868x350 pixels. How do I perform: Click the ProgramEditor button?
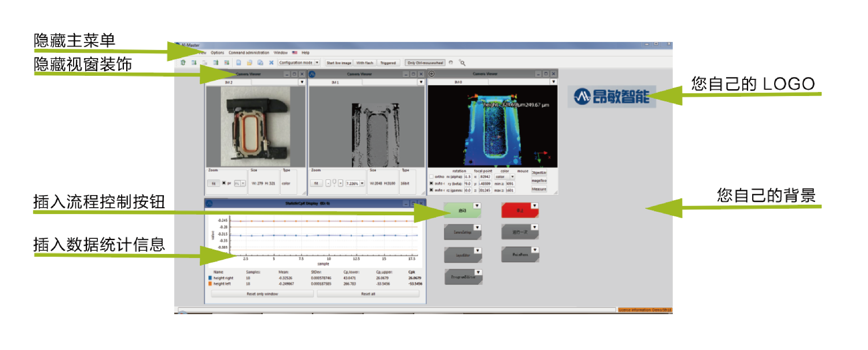click(x=463, y=277)
